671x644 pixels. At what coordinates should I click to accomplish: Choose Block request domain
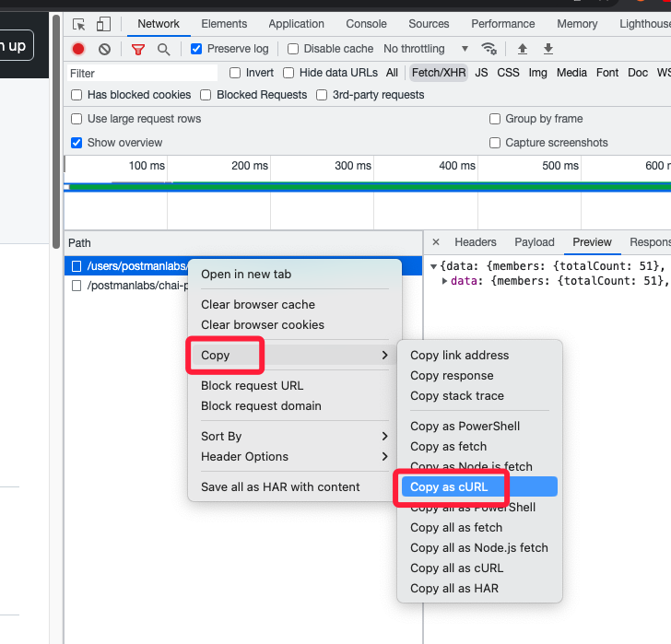(294, 405)
